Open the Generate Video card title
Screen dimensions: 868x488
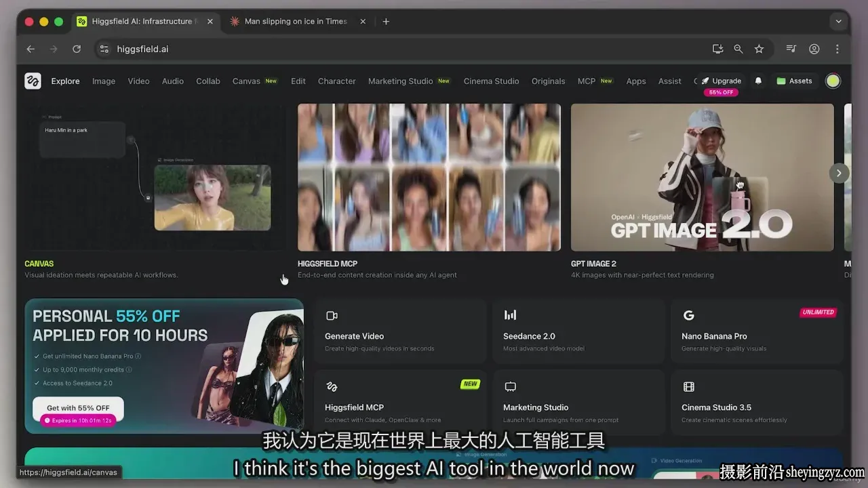[x=354, y=336]
